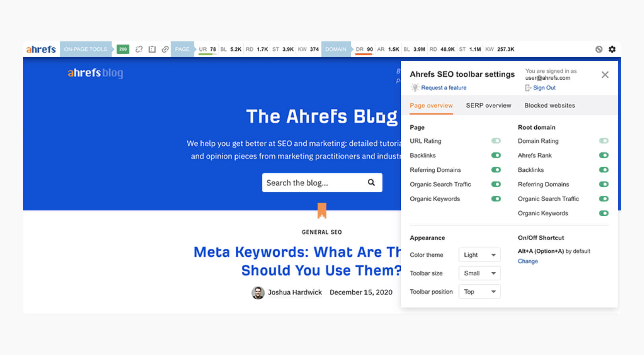
Task: Click the UR 78 metric
Action: pyautogui.click(x=208, y=49)
